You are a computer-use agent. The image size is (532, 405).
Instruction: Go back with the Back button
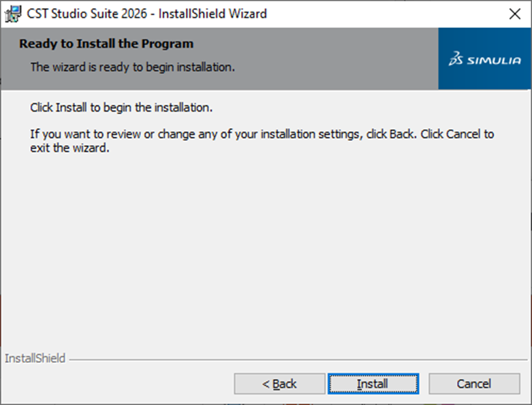279,384
